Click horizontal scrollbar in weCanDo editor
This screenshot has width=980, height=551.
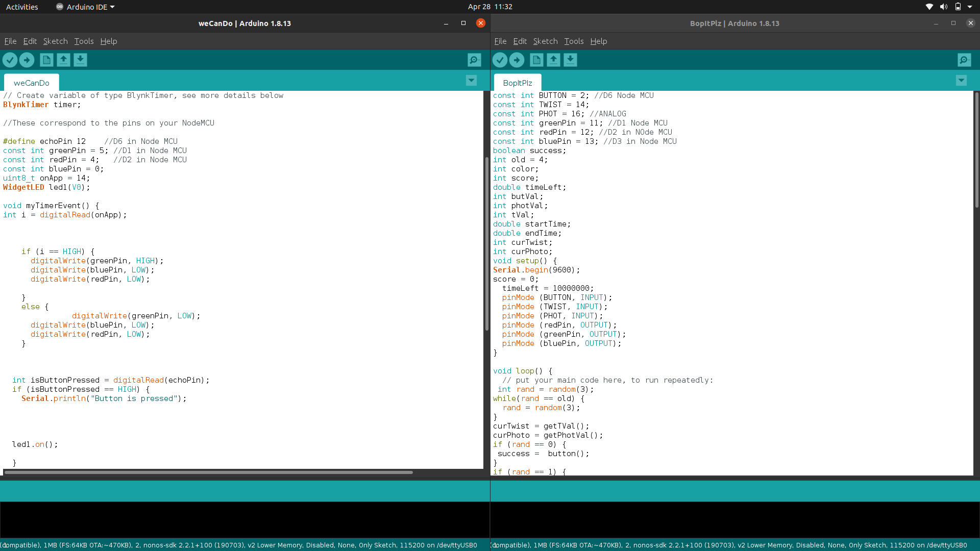point(208,472)
